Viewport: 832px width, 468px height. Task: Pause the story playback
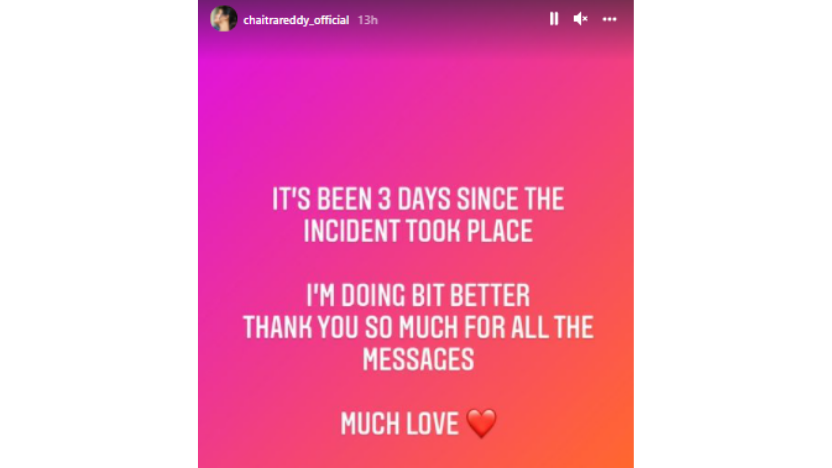click(x=554, y=19)
